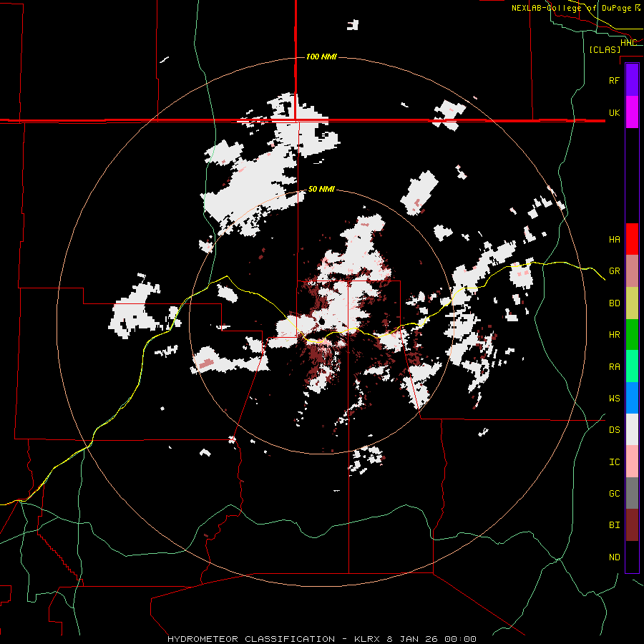Click the '[CLAS]' legend heading text

click(605, 49)
